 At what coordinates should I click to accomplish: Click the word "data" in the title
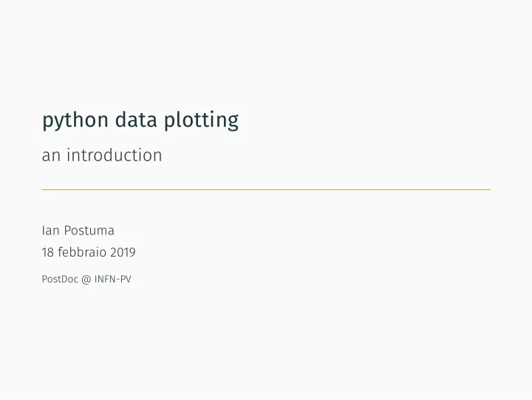(136, 119)
